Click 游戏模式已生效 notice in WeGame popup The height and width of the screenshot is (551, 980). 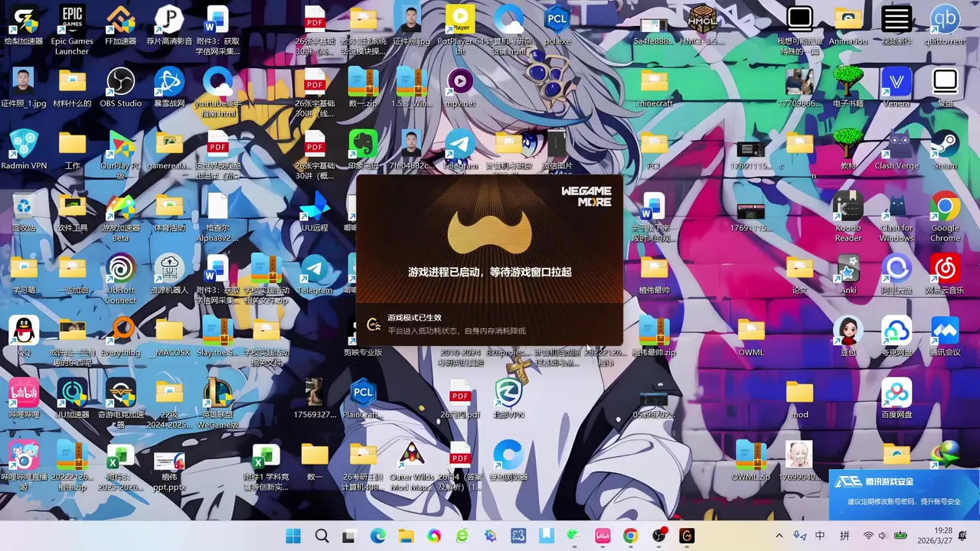414,318
